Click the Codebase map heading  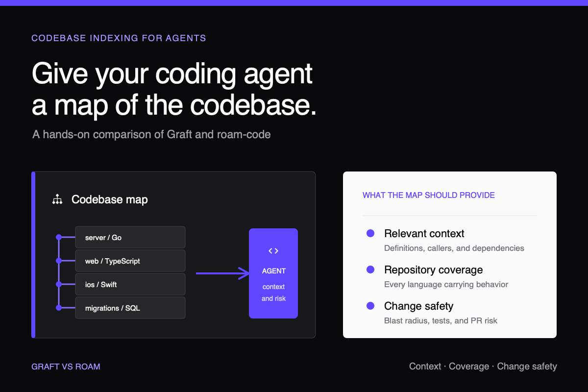[x=110, y=199]
